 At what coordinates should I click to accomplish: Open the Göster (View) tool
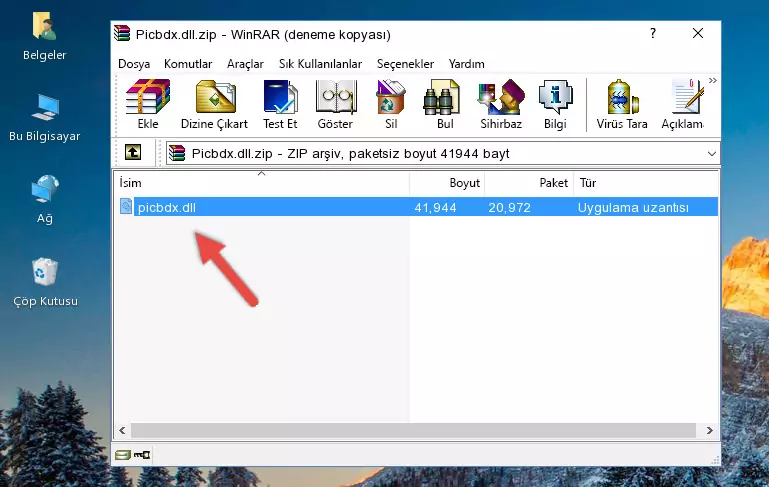[x=335, y=104]
